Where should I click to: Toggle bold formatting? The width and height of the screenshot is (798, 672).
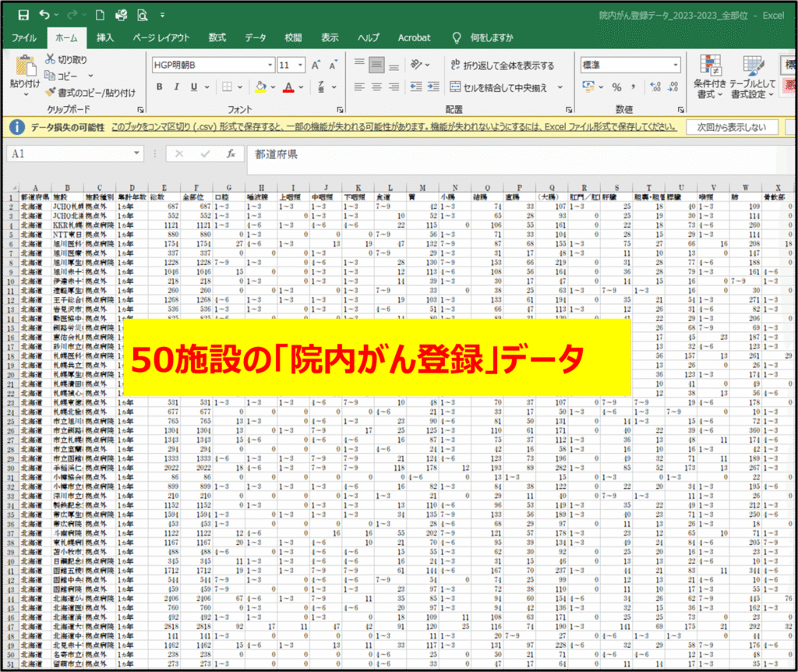[159, 87]
